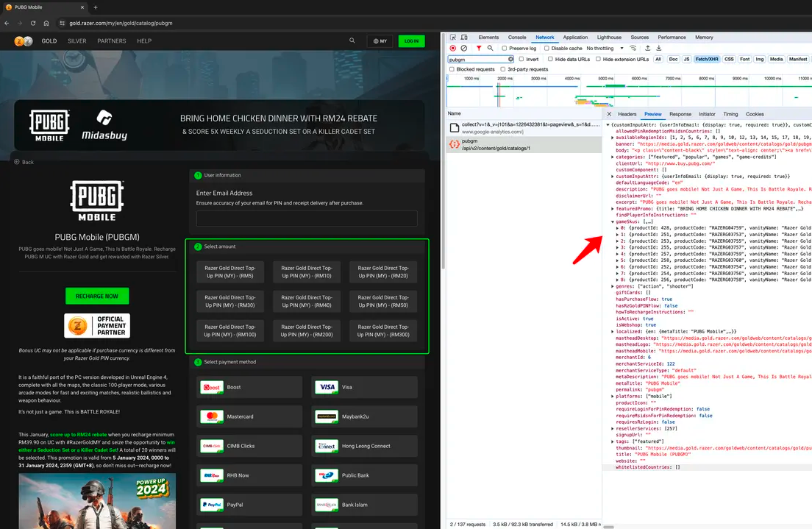Tick the Hide data URLs checkbox

coord(550,59)
